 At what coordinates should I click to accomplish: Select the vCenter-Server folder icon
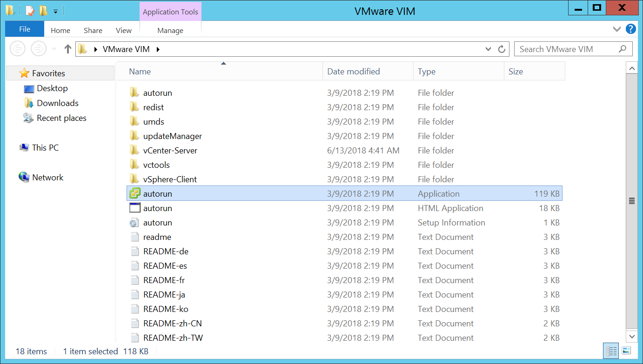(x=134, y=150)
